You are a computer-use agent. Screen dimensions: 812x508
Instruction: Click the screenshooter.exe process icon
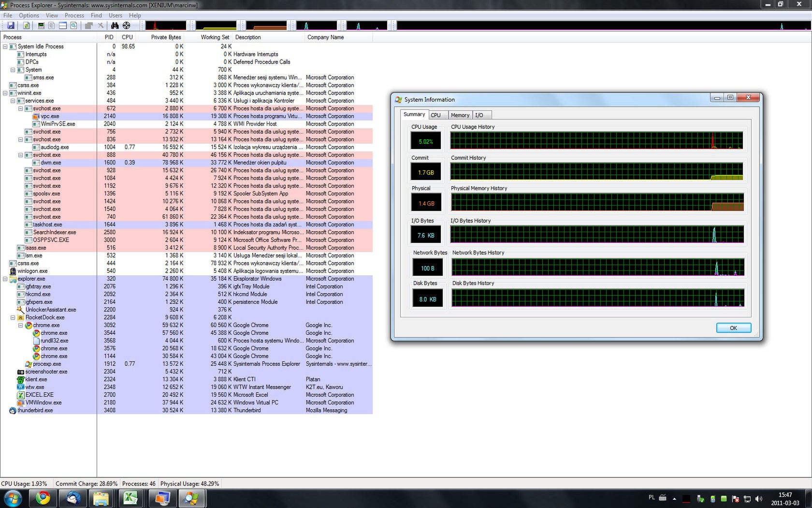click(x=21, y=372)
